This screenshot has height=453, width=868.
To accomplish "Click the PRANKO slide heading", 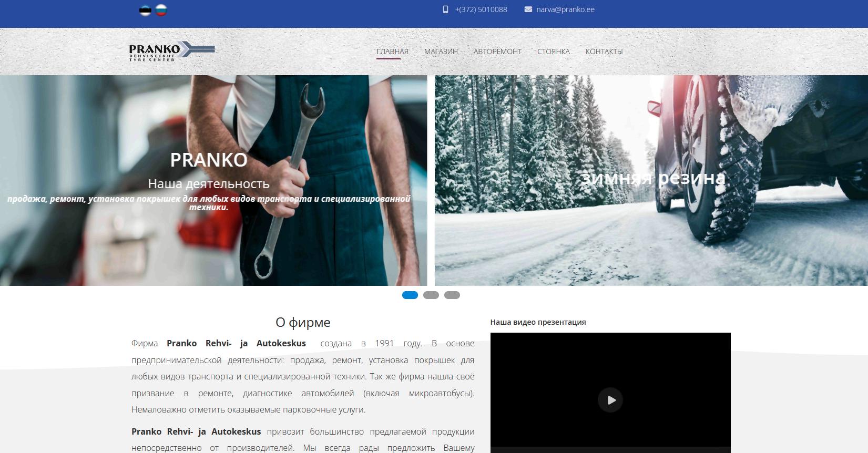I will tap(209, 160).
